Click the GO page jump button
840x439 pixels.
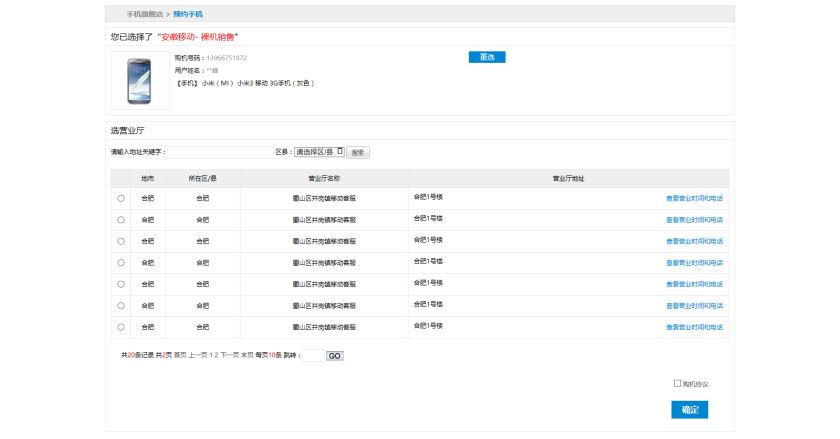(x=334, y=356)
